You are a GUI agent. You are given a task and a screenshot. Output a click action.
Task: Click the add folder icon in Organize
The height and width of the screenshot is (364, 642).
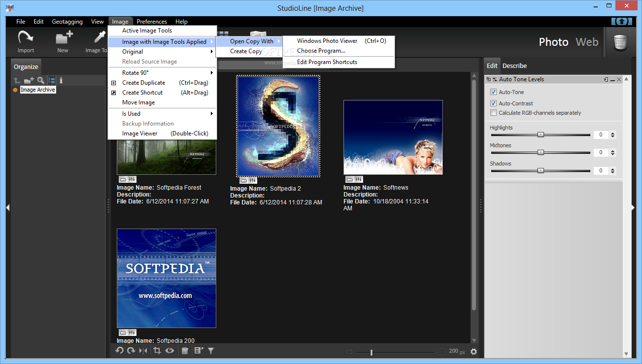tap(29, 80)
